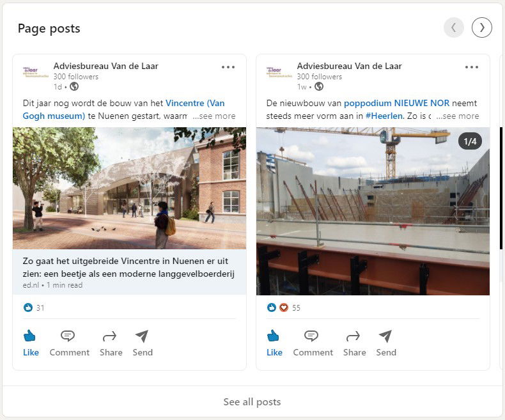Click the #Heerlen hashtag
This screenshot has height=420, width=505.
[384, 116]
